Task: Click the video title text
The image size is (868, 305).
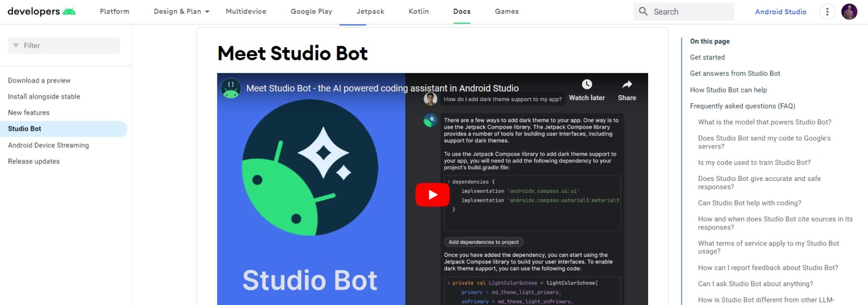Action: click(382, 88)
